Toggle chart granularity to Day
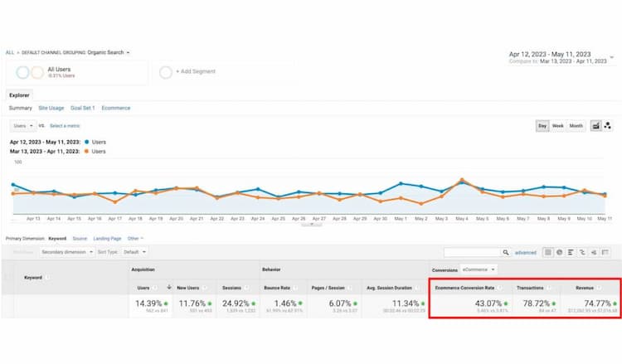The width and height of the screenshot is (622, 364). point(542,125)
